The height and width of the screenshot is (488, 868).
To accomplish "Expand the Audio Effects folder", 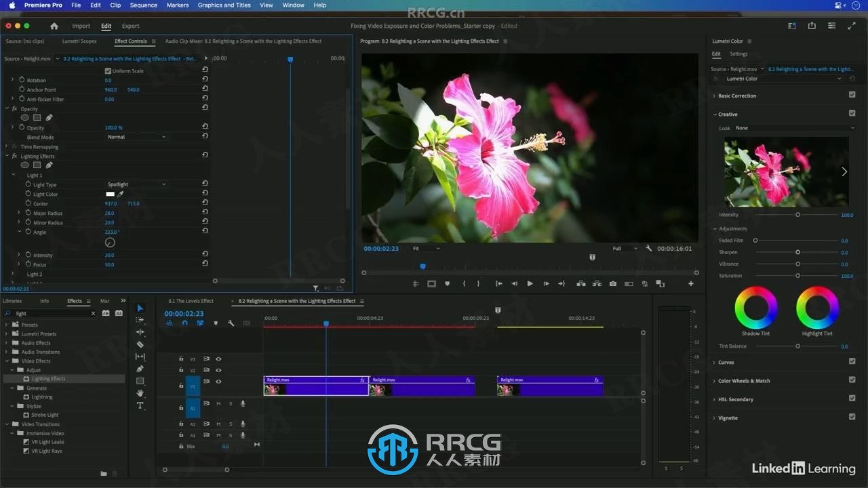I will (7, 343).
